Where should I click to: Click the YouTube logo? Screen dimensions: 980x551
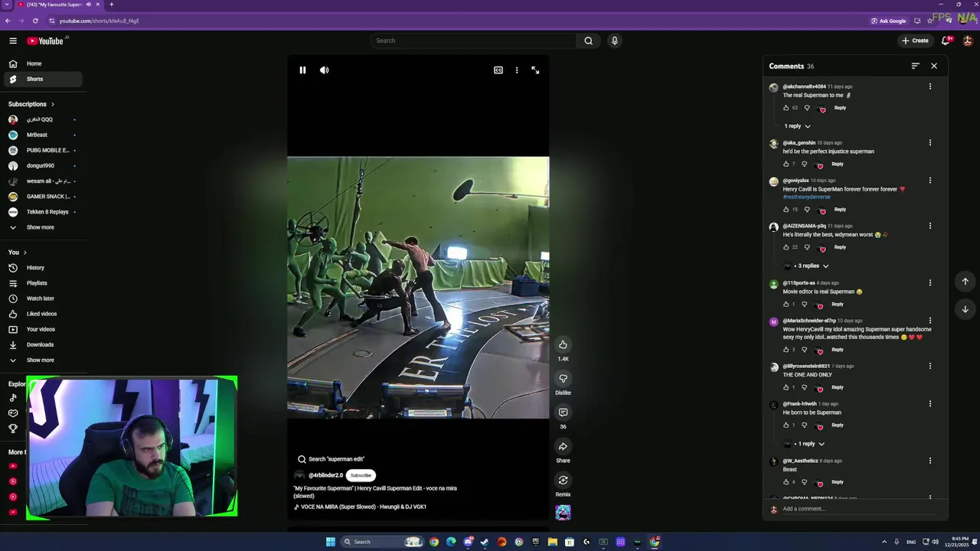tap(45, 41)
